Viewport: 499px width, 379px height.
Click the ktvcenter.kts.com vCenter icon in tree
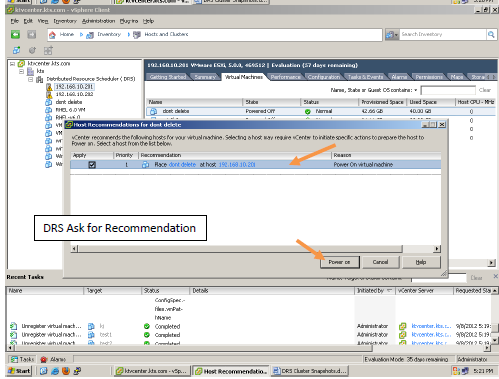click(21, 63)
